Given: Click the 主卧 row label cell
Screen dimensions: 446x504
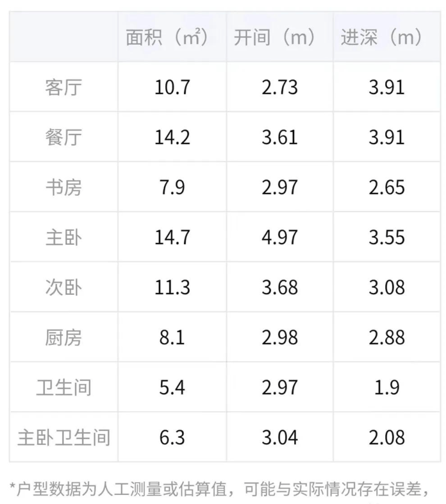Looking at the screenshot, I should (63, 237).
